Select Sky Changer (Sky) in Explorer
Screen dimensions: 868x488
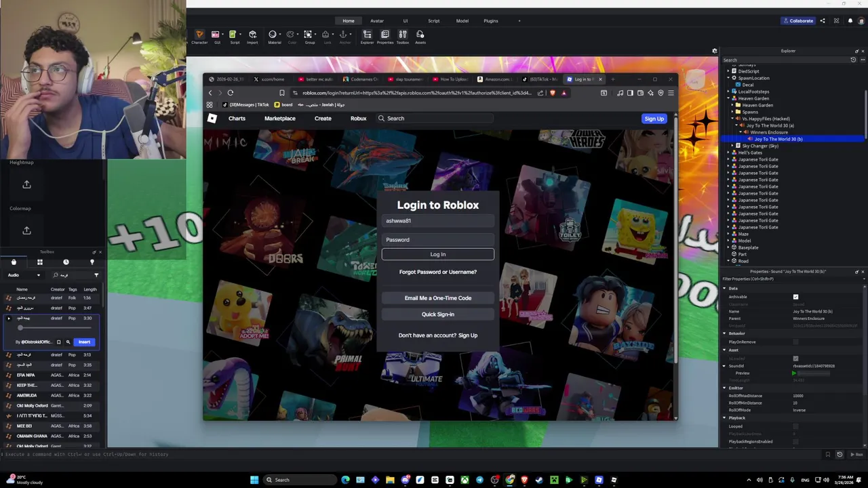pos(760,146)
